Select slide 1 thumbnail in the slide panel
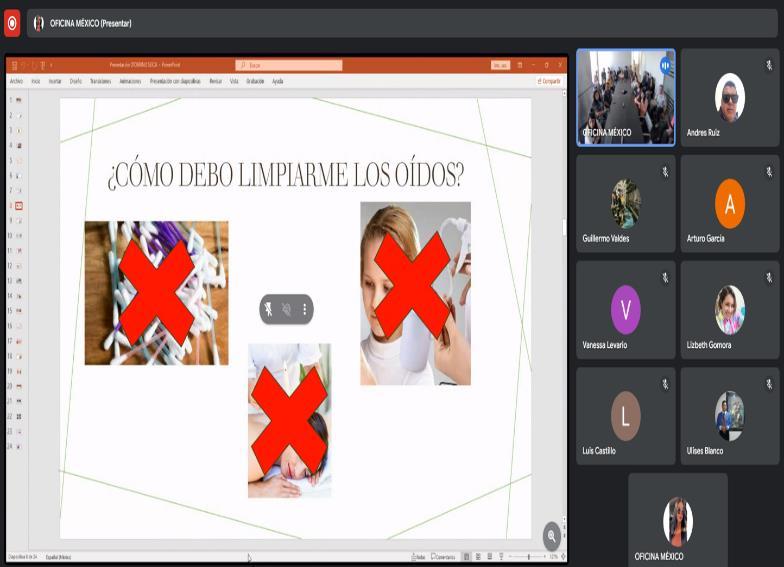The height and width of the screenshot is (567, 784). (18, 100)
